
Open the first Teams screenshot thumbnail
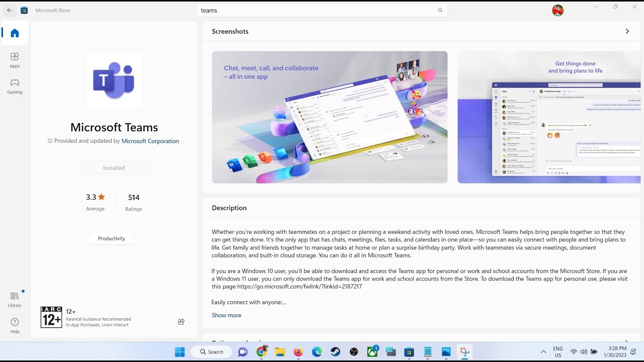330,117
